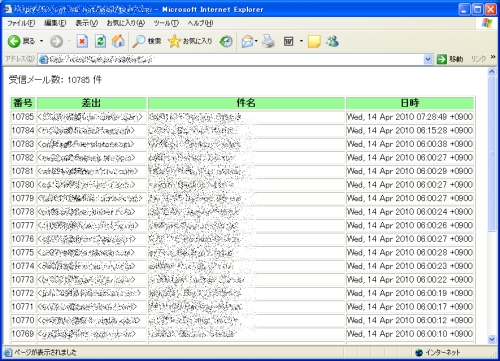The width and height of the screenshot is (500, 361).
Task: Refresh the page with green arrows icon
Action: 100,41
